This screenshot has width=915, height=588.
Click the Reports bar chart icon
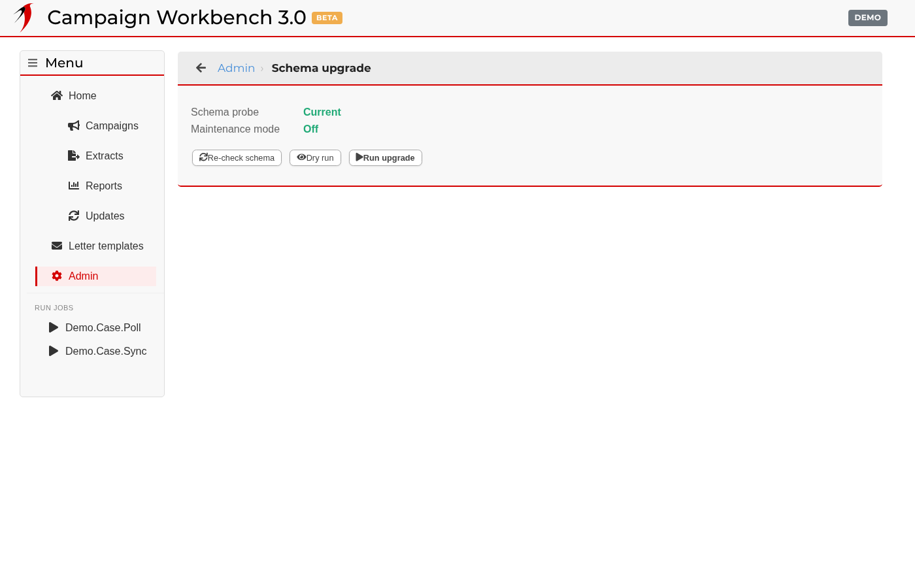click(x=74, y=186)
